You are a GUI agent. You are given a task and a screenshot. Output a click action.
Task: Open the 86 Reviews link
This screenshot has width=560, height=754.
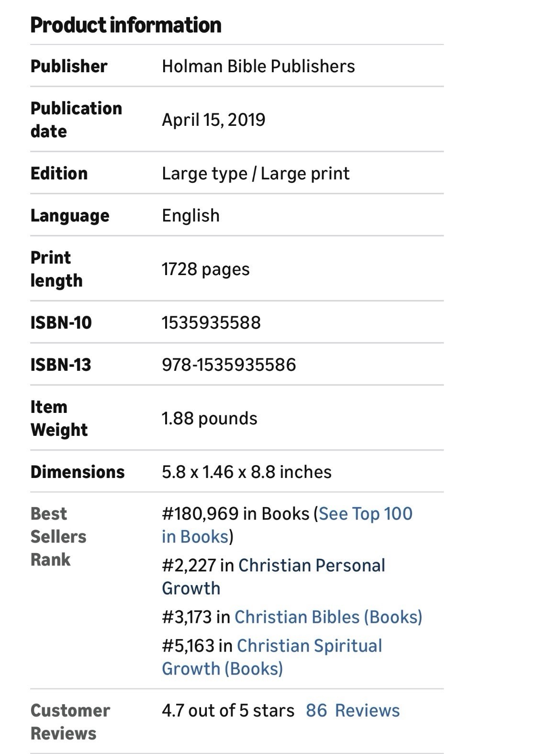point(353,711)
